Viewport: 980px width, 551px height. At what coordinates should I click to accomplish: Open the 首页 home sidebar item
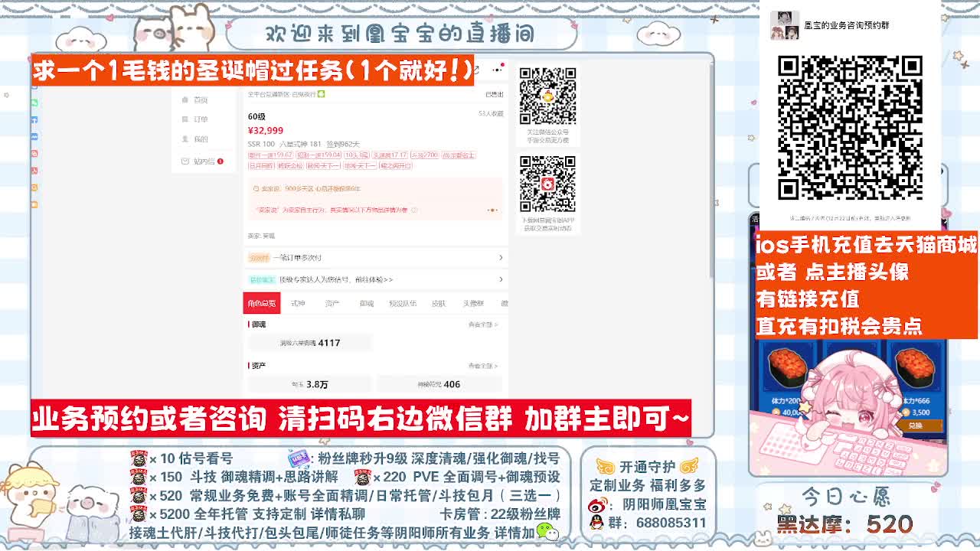[x=195, y=99]
